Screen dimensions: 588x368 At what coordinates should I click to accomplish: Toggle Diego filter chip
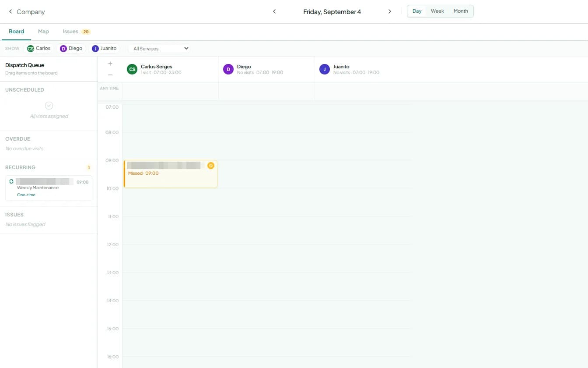pyautogui.click(x=71, y=48)
